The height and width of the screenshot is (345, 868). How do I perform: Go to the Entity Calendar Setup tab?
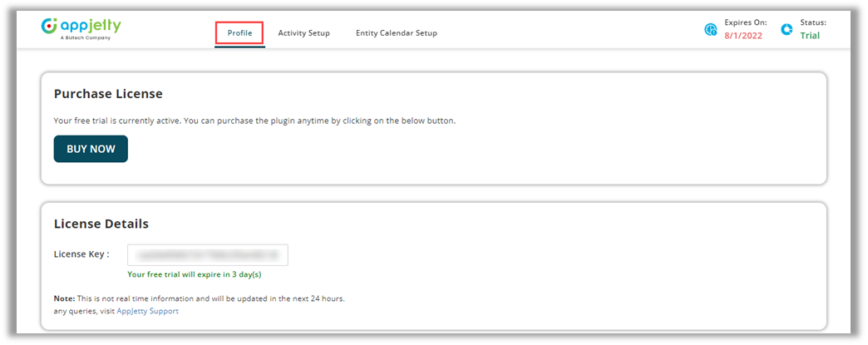coord(396,33)
